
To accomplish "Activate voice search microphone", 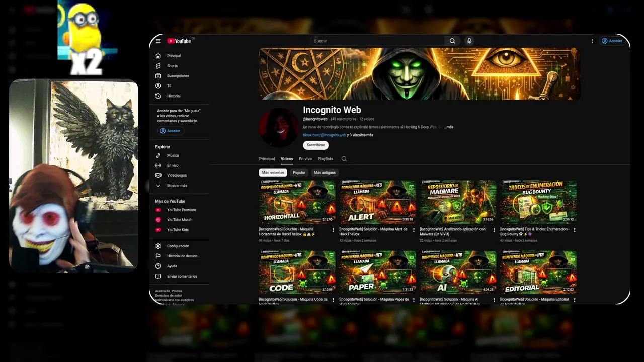I will (x=469, y=41).
